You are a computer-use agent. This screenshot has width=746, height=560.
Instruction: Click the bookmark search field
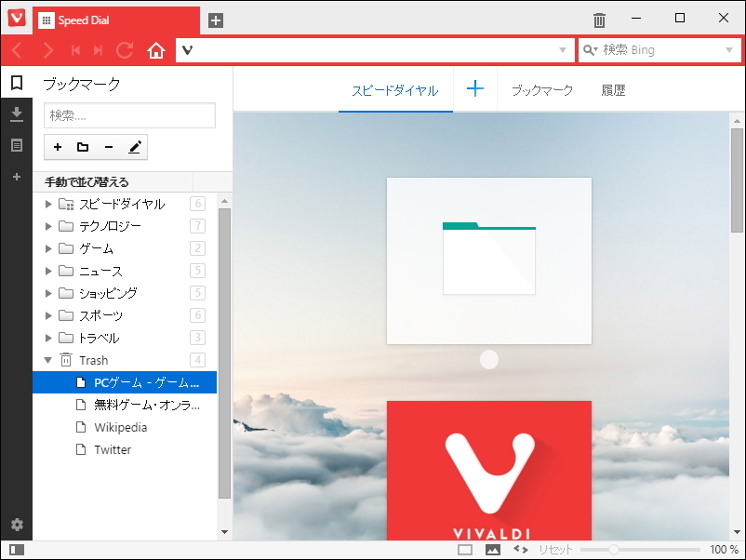pos(129,115)
